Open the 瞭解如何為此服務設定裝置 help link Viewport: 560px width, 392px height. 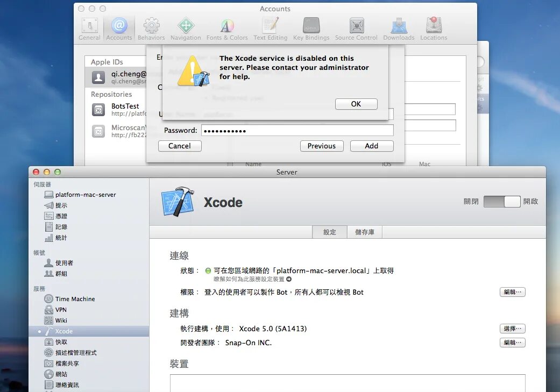click(252, 279)
